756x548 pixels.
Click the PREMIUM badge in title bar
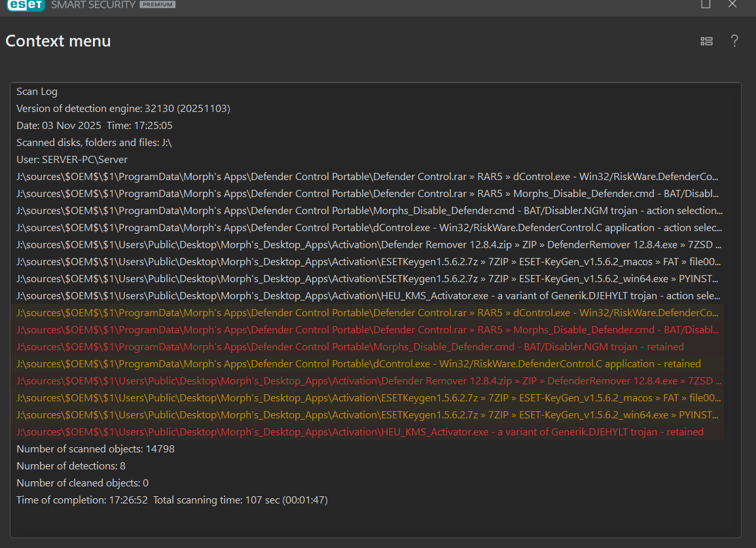(157, 5)
